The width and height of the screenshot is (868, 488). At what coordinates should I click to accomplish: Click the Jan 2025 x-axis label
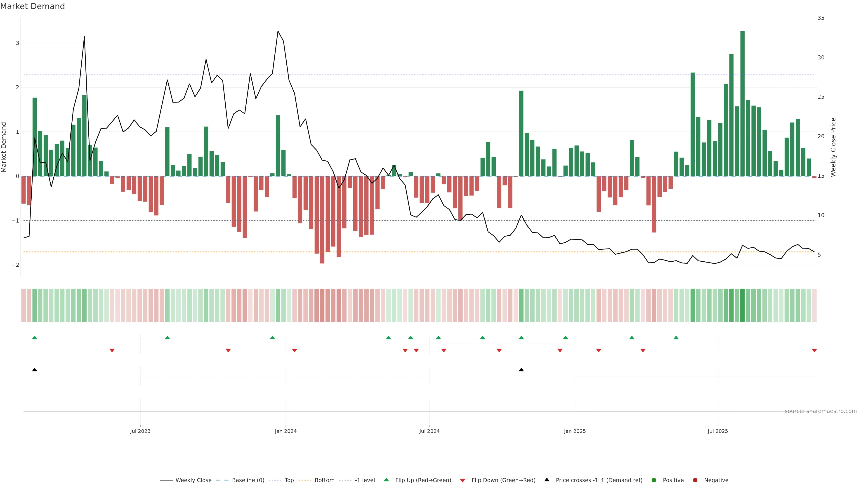point(575,431)
